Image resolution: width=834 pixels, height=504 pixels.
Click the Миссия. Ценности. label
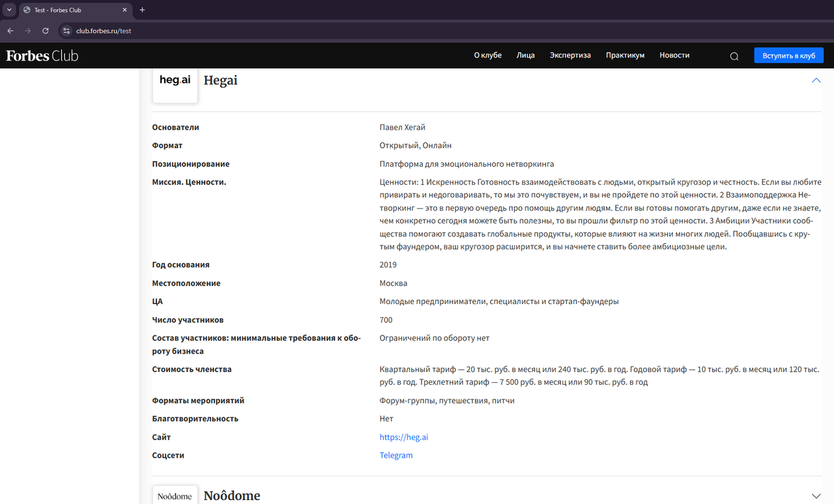click(x=190, y=182)
